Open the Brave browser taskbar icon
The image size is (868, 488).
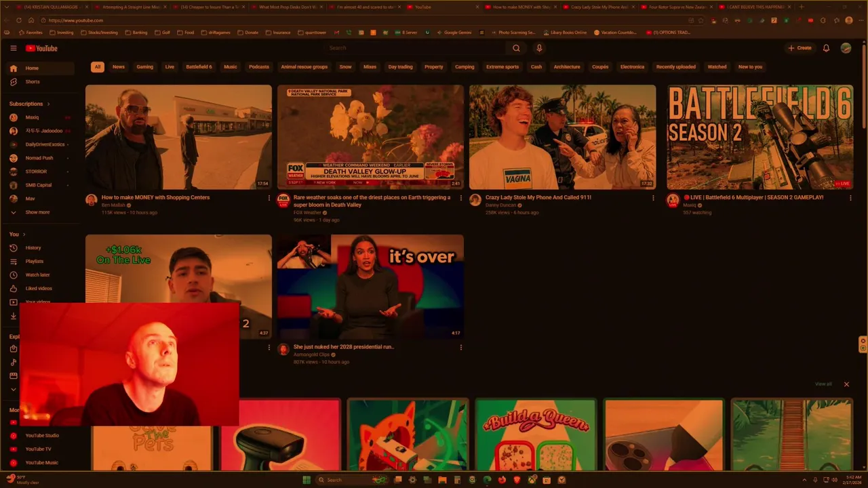click(x=517, y=480)
